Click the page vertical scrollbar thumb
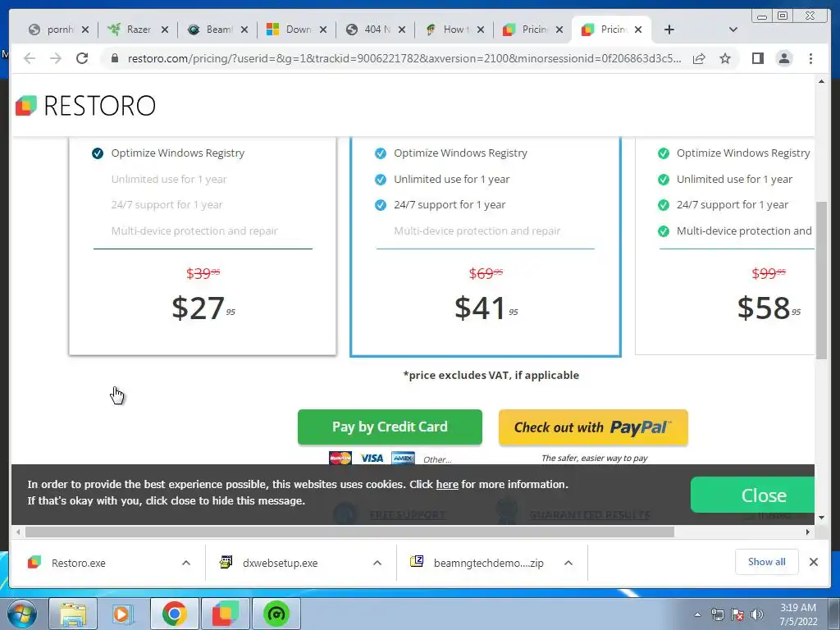This screenshot has width=840, height=630. pyautogui.click(x=821, y=281)
